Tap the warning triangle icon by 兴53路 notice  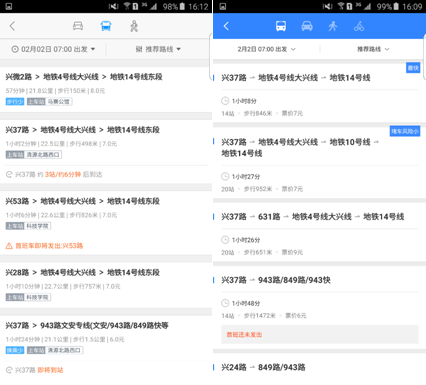click(x=9, y=246)
